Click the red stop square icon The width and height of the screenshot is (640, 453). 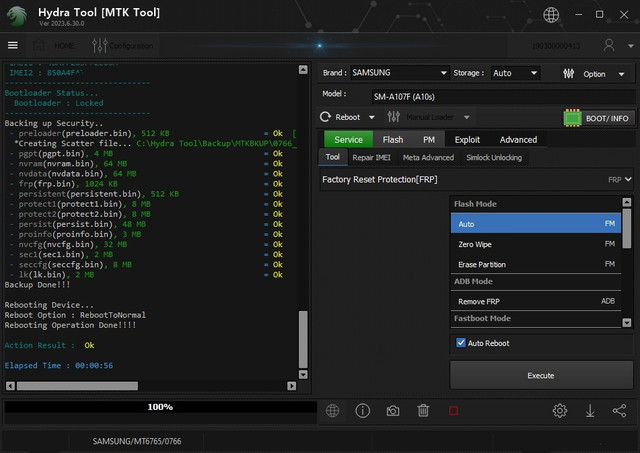pos(453,411)
